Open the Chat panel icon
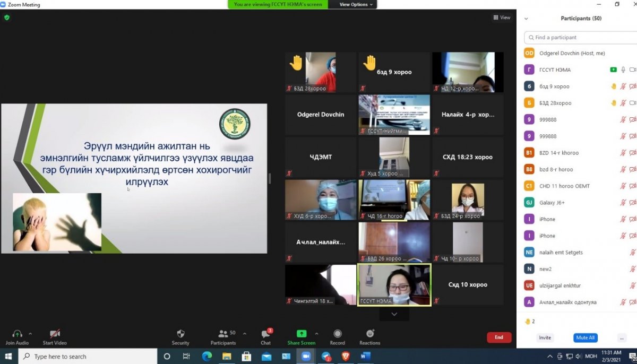Image resolution: width=637 pixels, height=364 pixels. 265,334
